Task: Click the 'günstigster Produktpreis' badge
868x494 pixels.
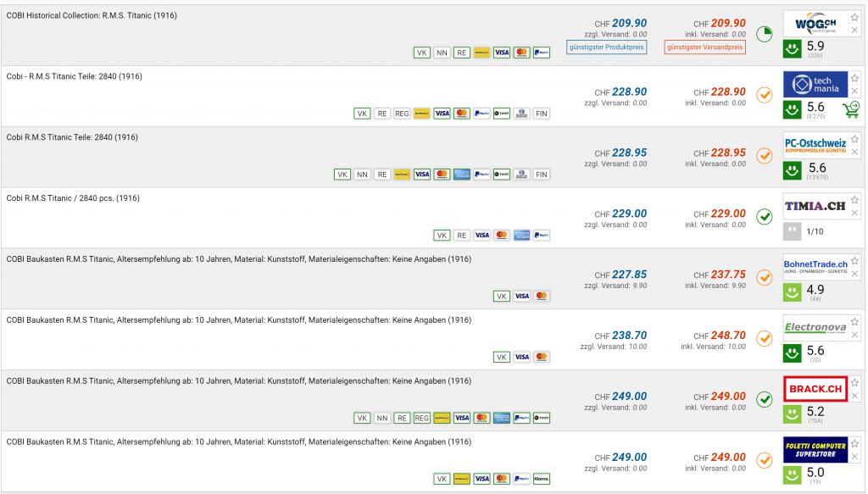Action: click(607, 47)
